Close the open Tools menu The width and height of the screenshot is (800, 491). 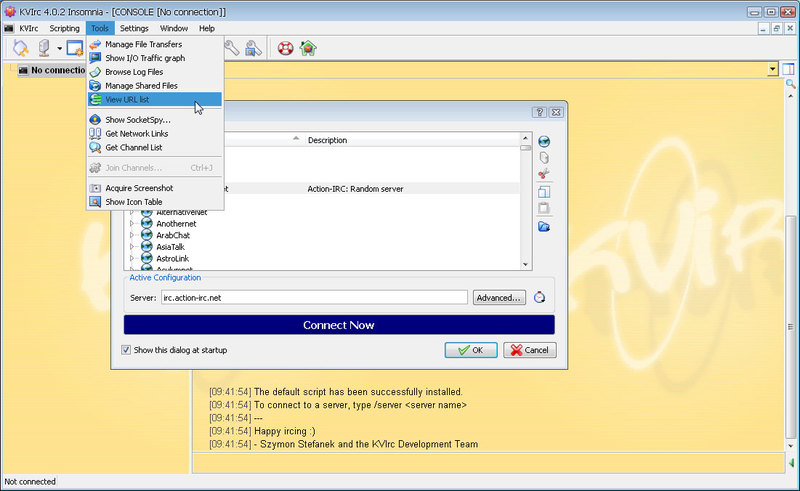click(100, 28)
